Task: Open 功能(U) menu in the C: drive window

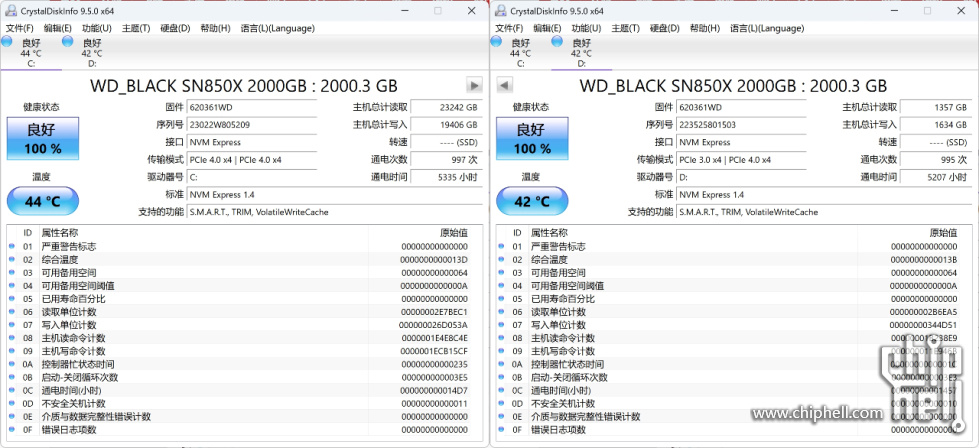Action: point(97,28)
